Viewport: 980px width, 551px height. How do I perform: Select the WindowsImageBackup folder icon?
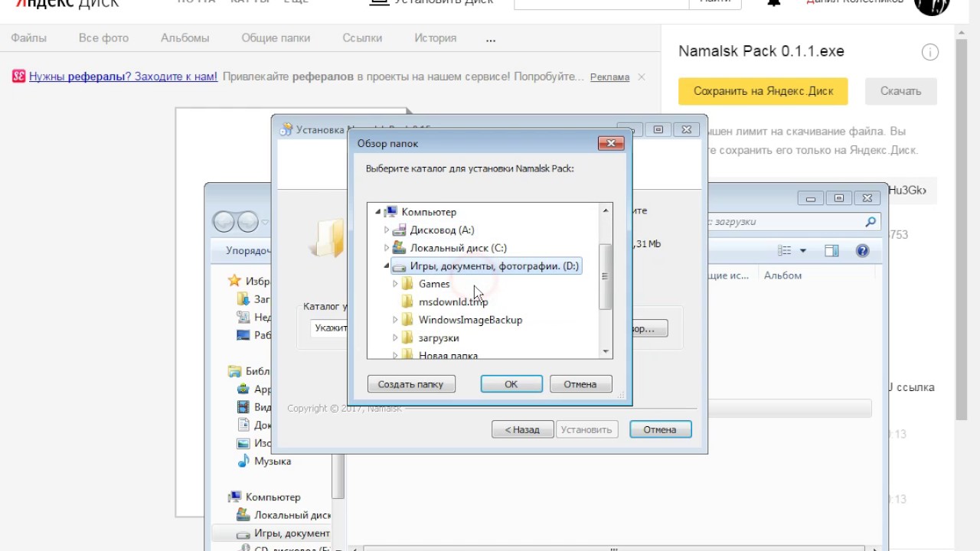(x=407, y=320)
